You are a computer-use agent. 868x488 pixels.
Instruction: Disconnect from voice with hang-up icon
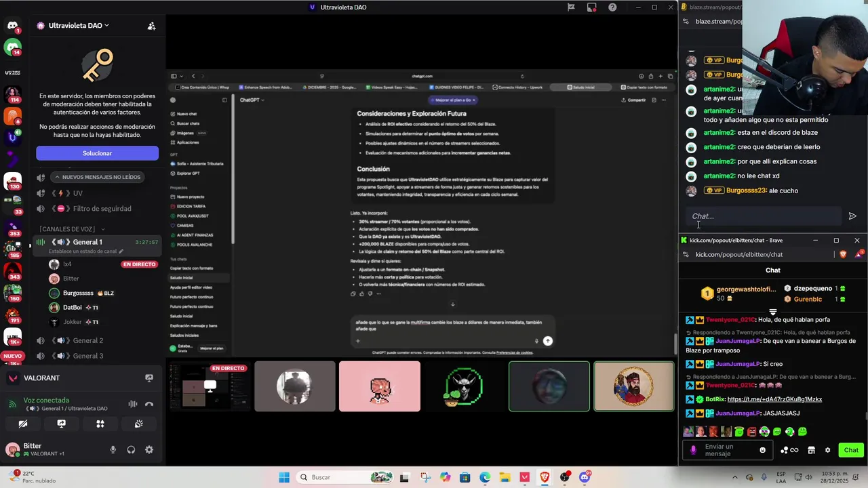coord(149,404)
